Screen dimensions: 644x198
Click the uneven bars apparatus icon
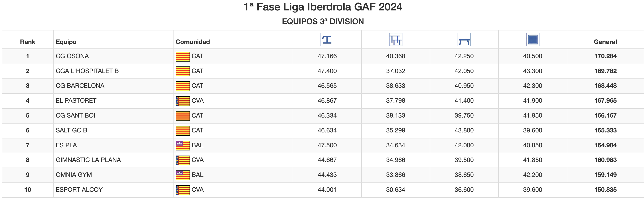tap(396, 40)
